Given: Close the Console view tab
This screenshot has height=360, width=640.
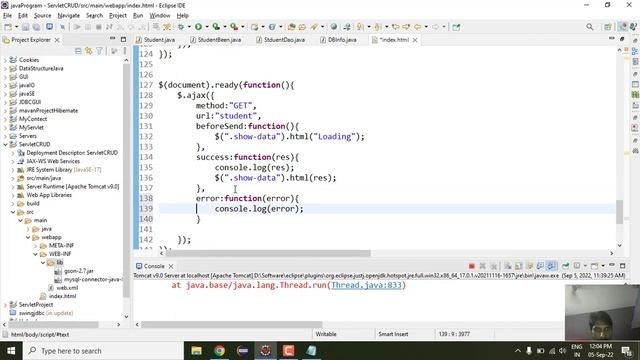Looking at the screenshot, I should click(x=171, y=266).
